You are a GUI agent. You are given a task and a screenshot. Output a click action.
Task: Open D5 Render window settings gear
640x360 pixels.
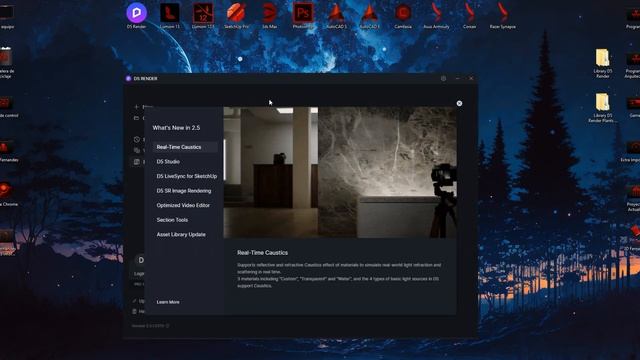pos(443,78)
